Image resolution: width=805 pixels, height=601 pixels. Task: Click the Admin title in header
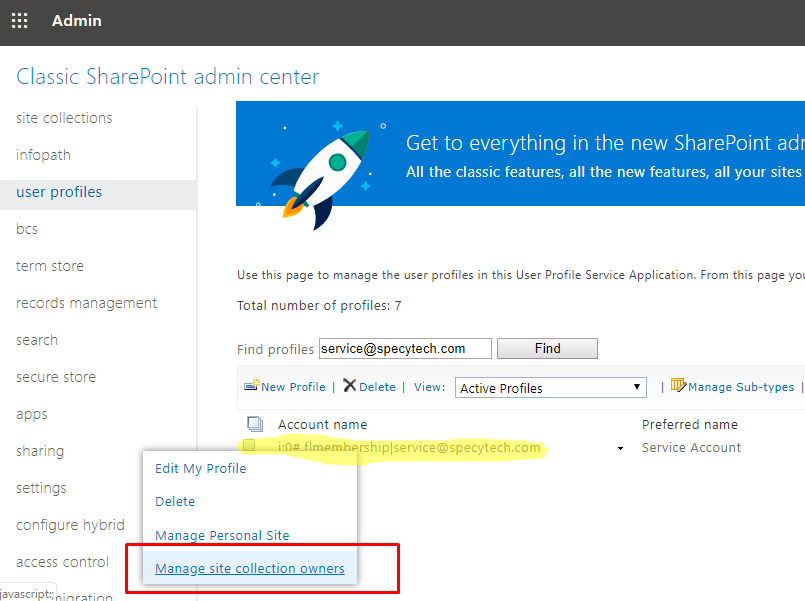[x=76, y=21]
